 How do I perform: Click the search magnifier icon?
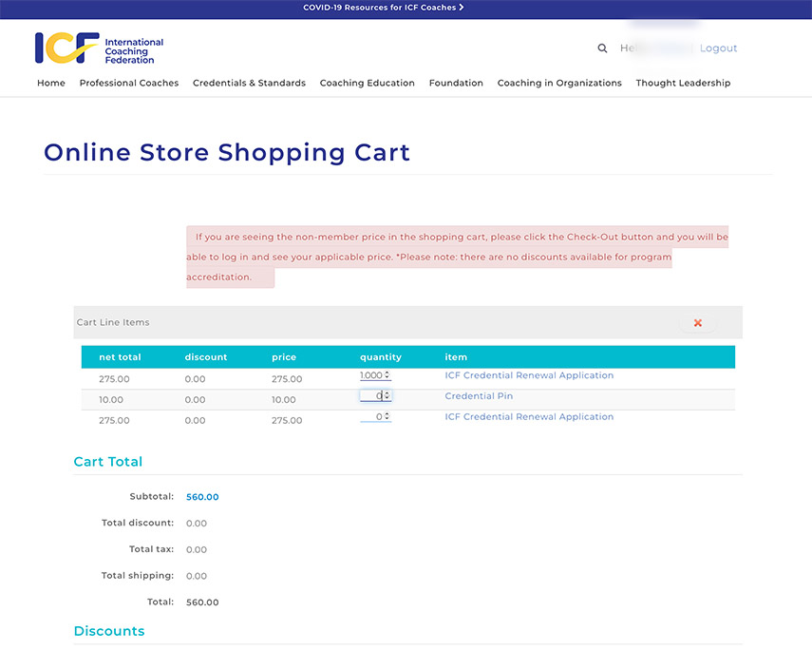[x=602, y=48]
